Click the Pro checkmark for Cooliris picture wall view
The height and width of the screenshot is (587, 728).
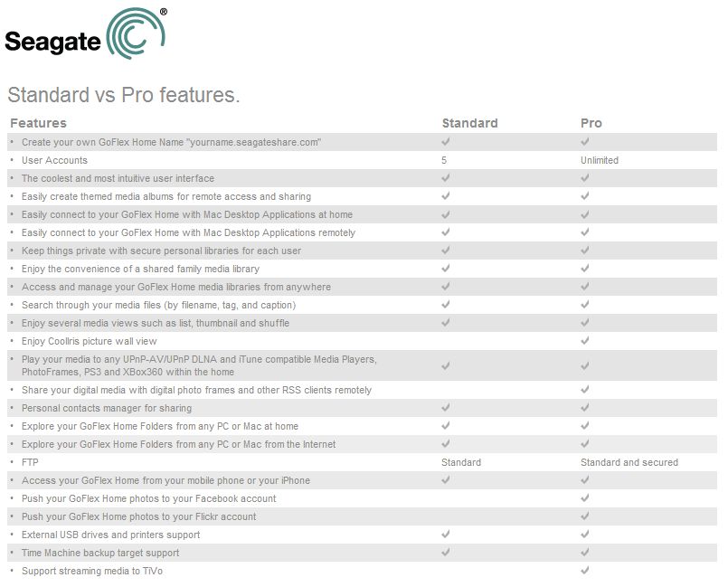pos(585,341)
